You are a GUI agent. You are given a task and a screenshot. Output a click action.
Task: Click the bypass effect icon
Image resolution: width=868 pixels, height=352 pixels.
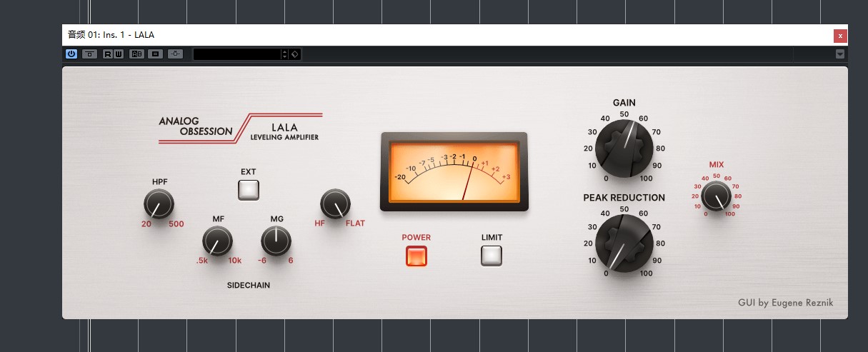click(x=90, y=54)
